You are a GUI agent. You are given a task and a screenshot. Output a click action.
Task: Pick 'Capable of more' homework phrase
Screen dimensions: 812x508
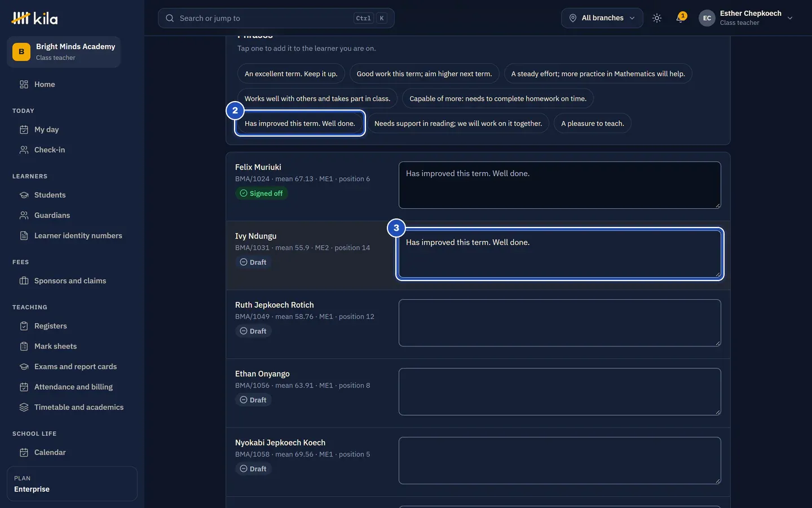tap(498, 99)
